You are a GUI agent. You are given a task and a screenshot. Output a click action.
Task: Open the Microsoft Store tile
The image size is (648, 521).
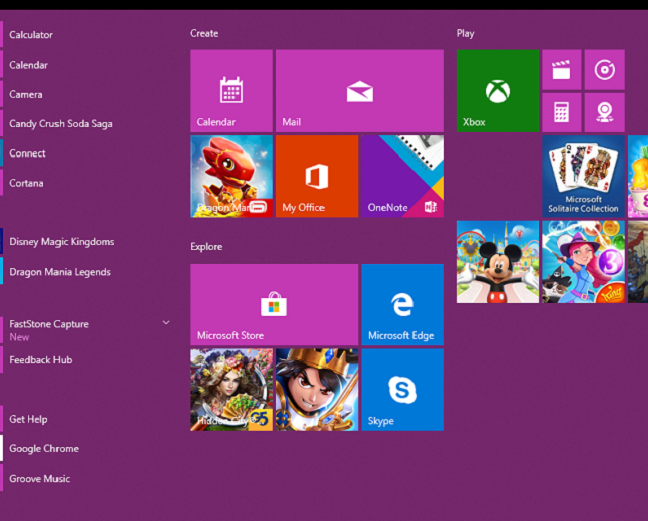pos(274,305)
